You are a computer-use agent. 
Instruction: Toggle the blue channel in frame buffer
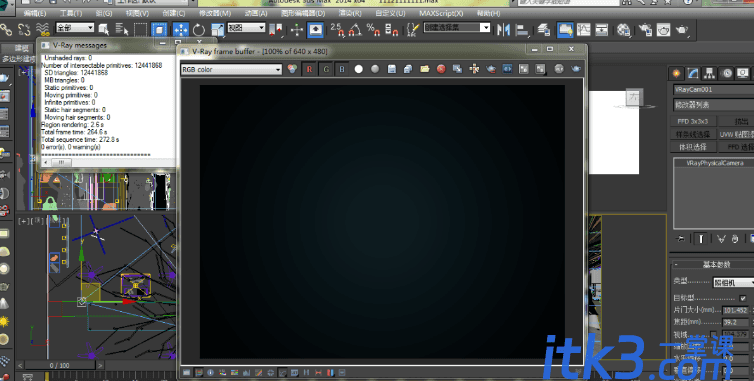342,69
